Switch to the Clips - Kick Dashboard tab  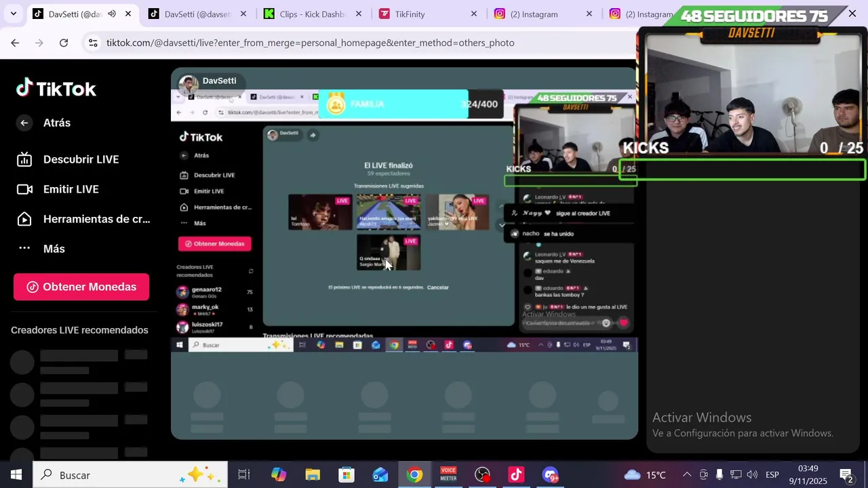pyautogui.click(x=313, y=14)
